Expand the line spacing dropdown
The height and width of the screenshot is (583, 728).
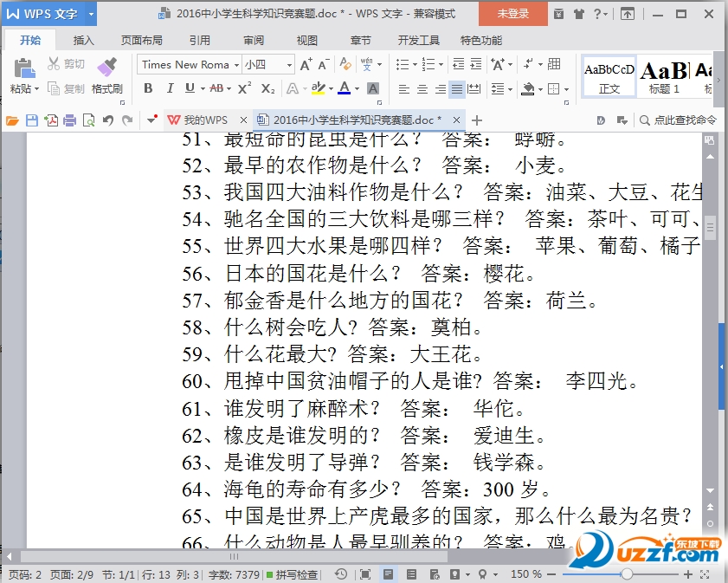point(511,89)
